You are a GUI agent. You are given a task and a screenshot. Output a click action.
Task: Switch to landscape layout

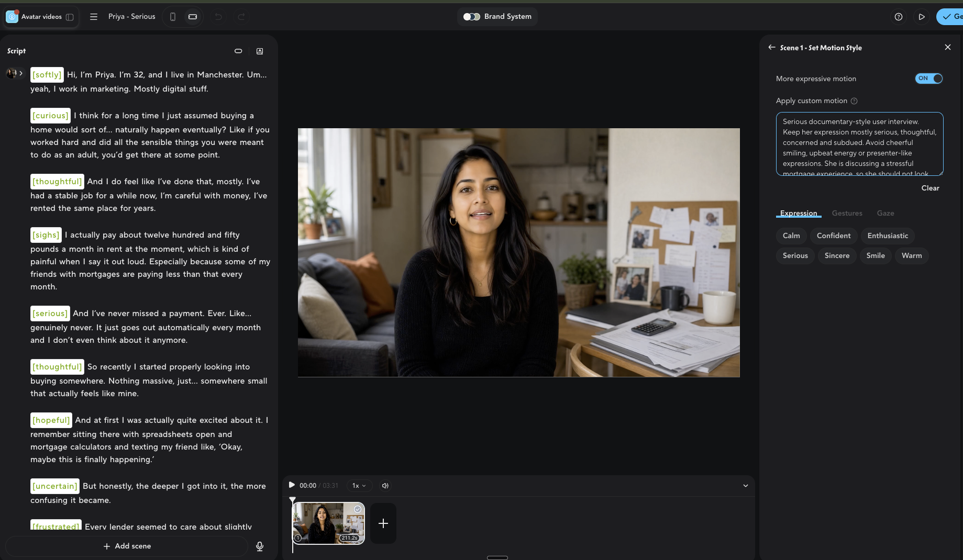(x=193, y=17)
